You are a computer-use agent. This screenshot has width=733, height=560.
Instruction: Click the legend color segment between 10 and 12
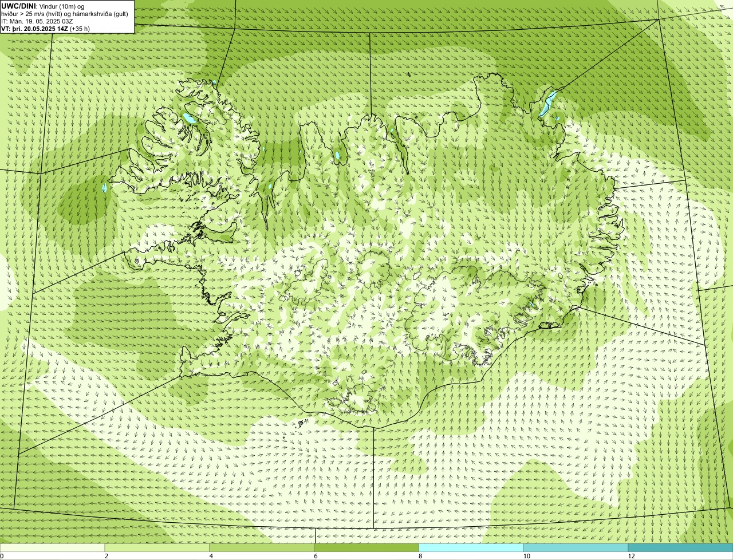pos(576,547)
